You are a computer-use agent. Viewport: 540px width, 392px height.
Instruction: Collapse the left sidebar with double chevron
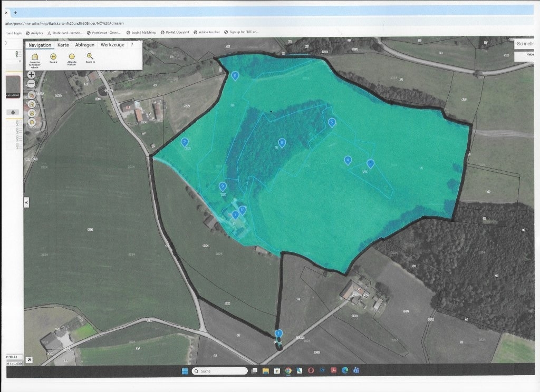tap(26, 202)
